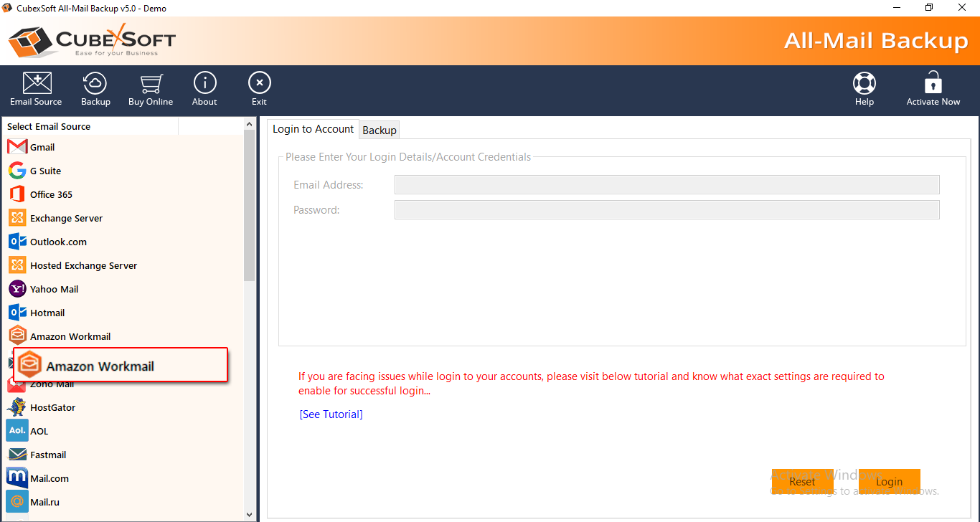
Task: Click the down arrow of source list scrollbar
Action: coord(249,514)
